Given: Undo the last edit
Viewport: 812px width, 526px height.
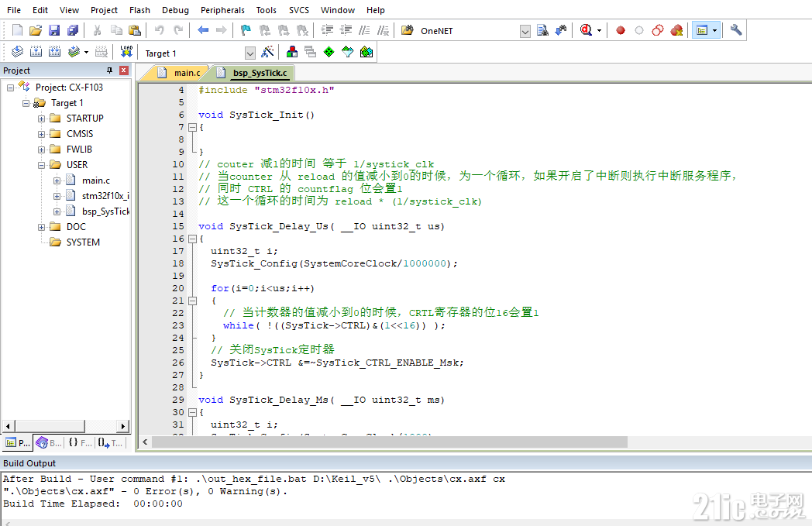Looking at the screenshot, I should [159, 30].
